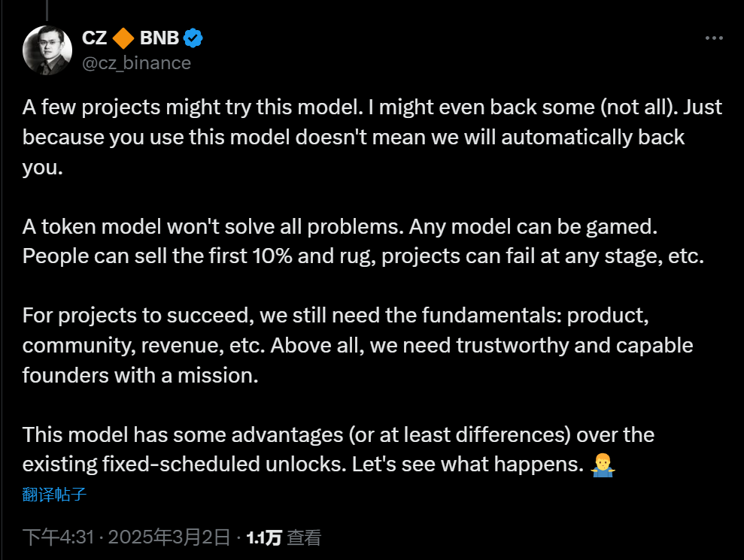Click the 查看 label after the view count
Viewport: 744px width, 560px height.
point(305,537)
